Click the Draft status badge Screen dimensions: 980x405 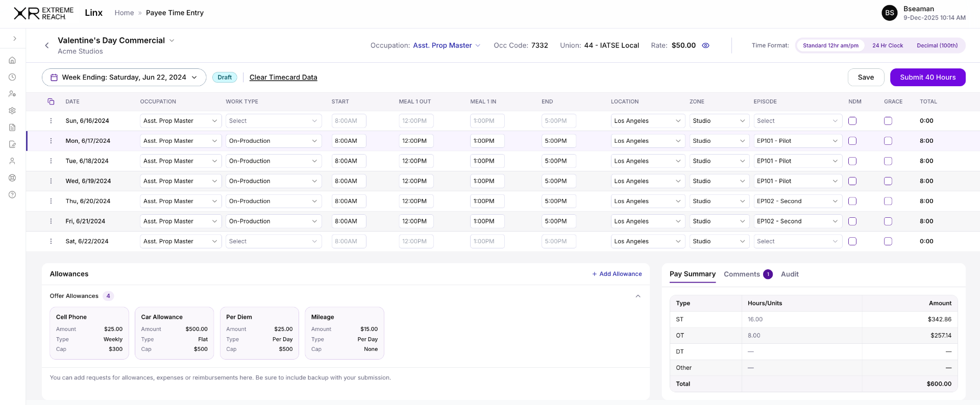tap(225, 78)
